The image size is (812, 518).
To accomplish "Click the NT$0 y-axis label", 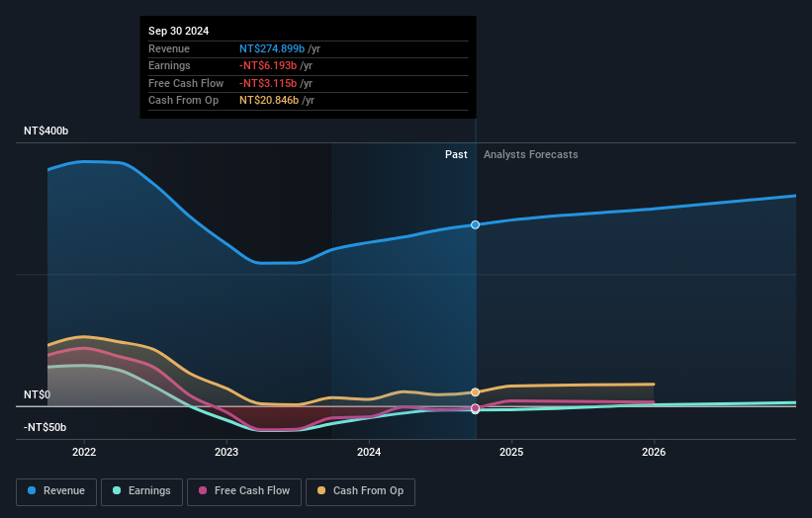I will point(38,394).
